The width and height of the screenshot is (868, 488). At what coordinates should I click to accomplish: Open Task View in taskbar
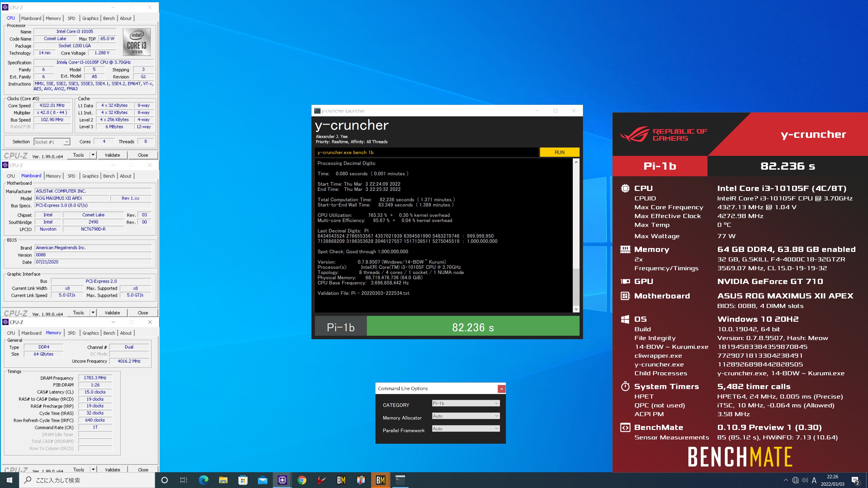pos(184,480)
